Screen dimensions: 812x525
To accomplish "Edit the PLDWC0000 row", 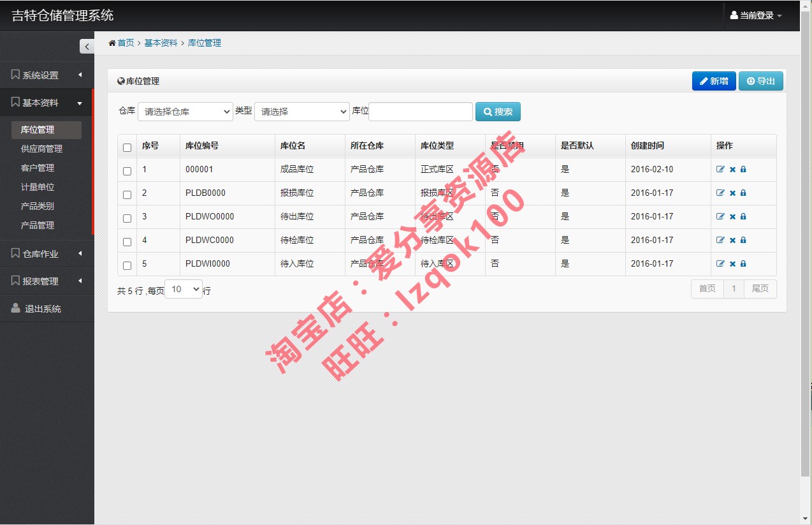I will pos(720,240).
